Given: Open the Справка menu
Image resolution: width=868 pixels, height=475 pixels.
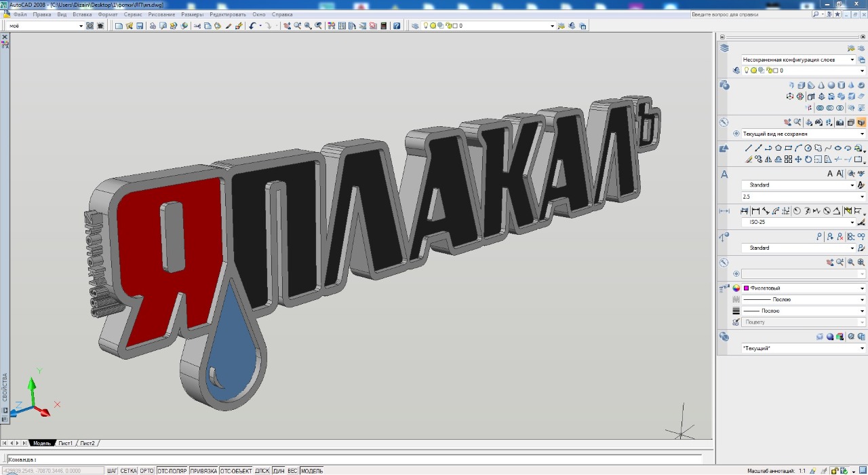Looking at the screenshot, I should pyautogui.click(x=282, y=14).
